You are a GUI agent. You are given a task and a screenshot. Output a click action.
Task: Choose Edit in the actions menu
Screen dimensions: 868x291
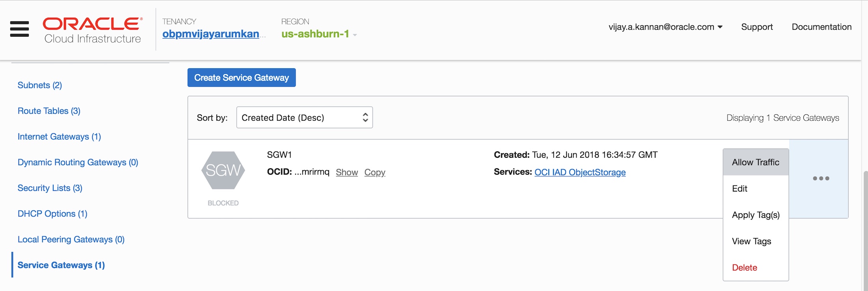click(x=739, y=188)
